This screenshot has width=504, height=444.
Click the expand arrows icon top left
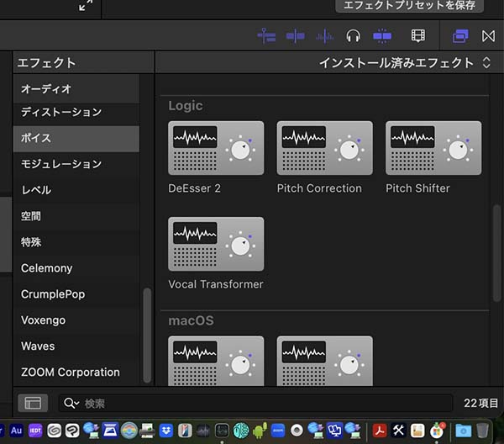[86, 6]
